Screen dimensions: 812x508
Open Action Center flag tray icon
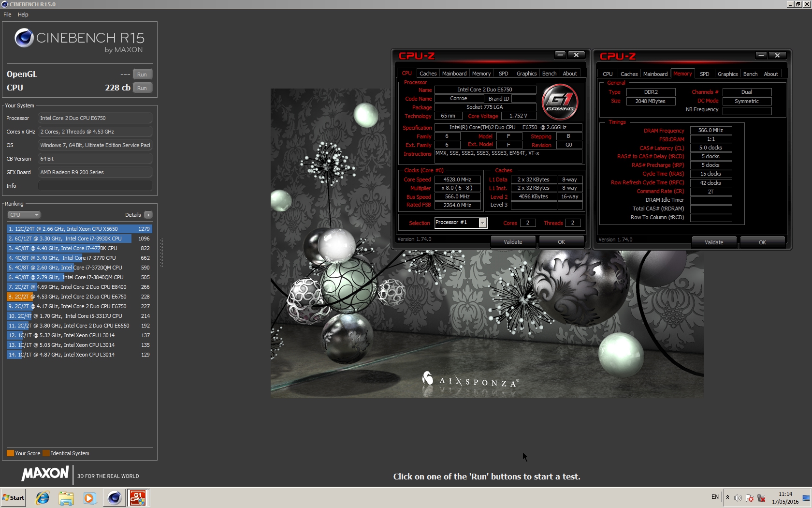pyautogui.click(x=750, y=497)
